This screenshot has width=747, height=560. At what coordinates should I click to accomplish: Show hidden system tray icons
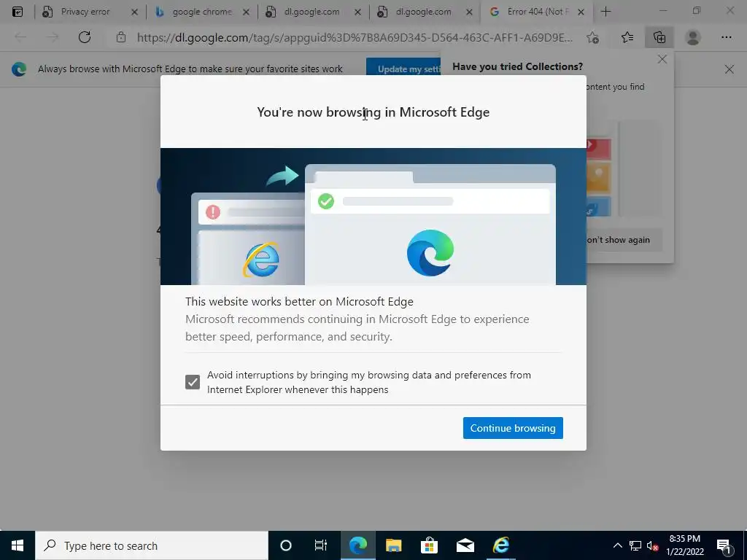point(617,545)
